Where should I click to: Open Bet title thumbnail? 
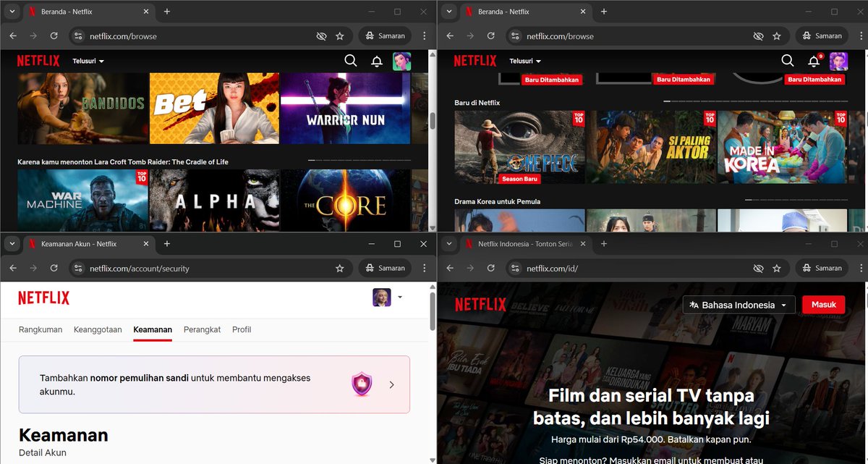click(214, 108)
